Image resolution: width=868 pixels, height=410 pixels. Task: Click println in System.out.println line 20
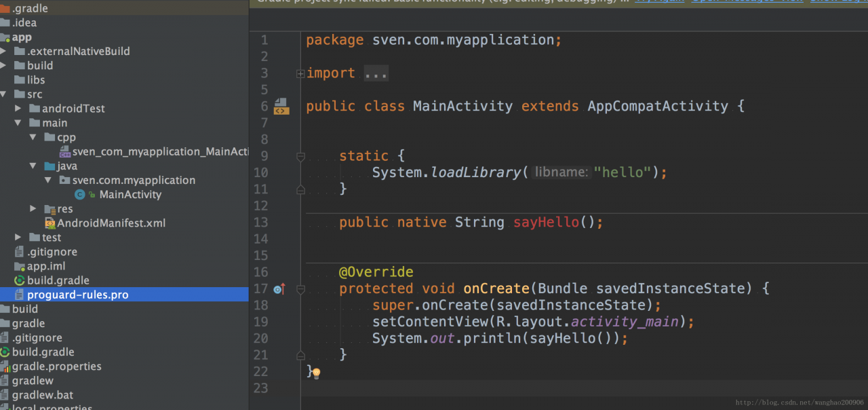coord(492,338)
